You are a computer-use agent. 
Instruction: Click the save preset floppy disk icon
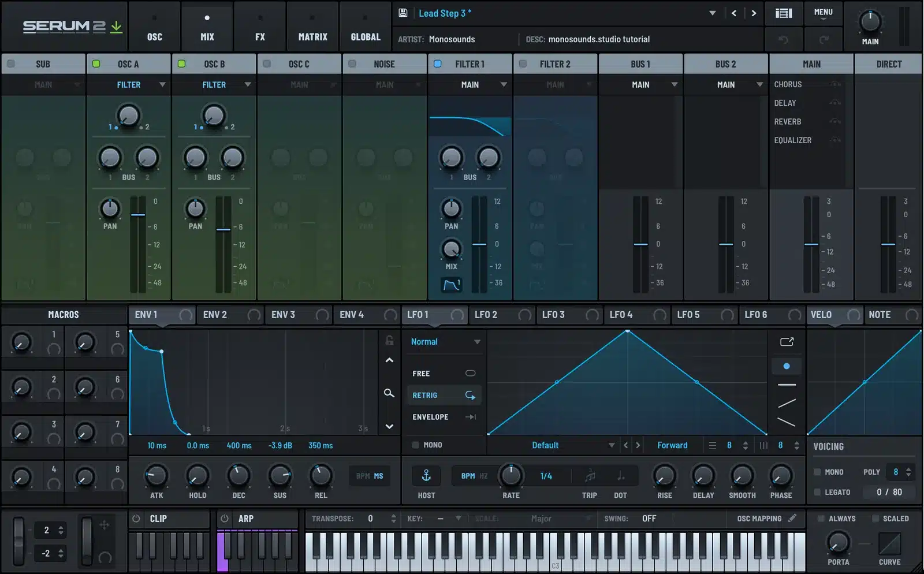tap(403, 13)
